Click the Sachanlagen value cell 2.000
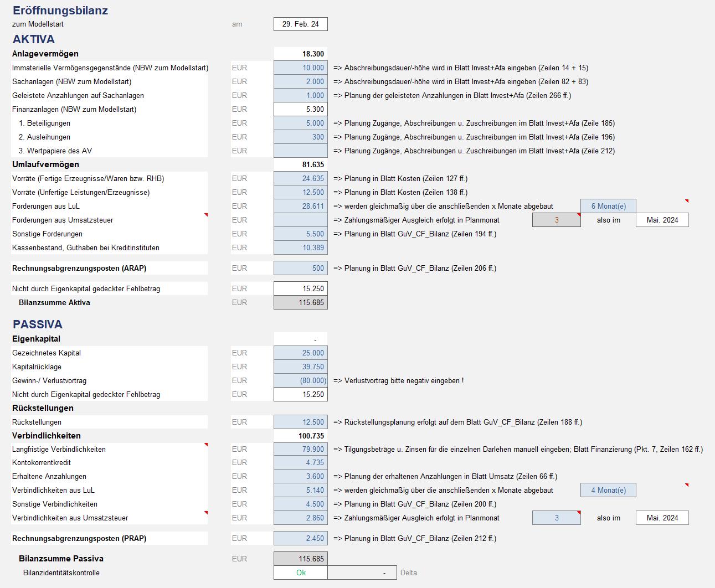Screen dimensions: 715x588 tap(301, 81)
